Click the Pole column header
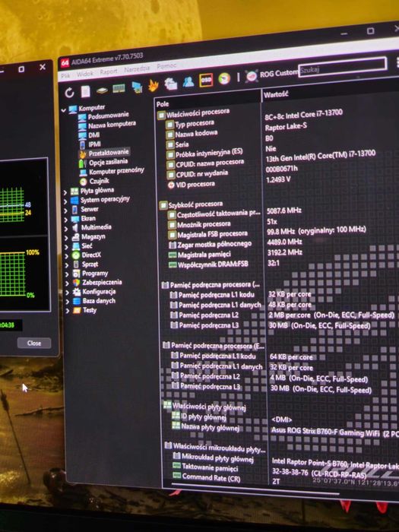 [163, 104]
